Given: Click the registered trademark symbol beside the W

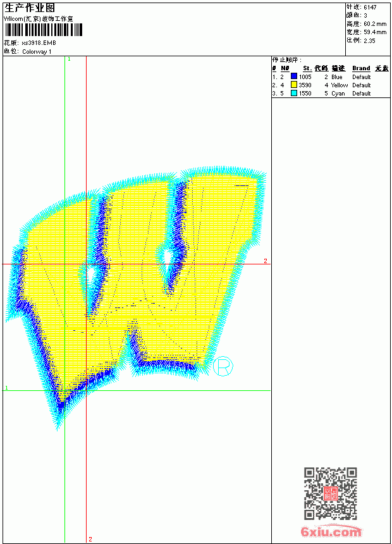Looking at the screenshot, I should click(x=223, y=366).
